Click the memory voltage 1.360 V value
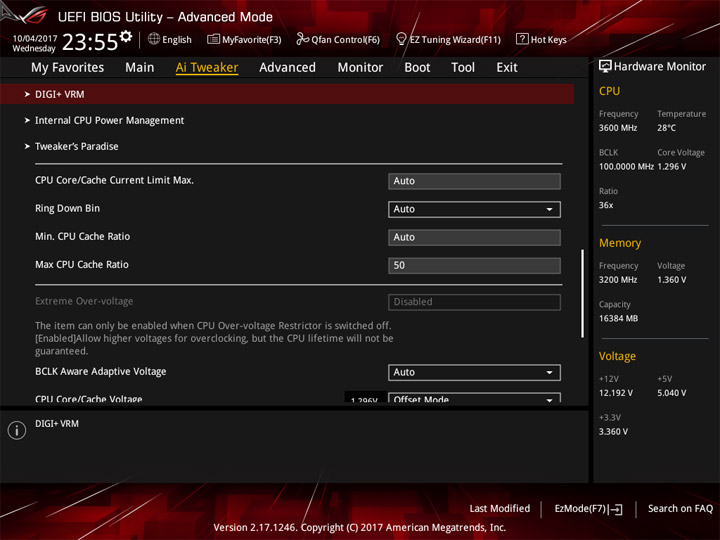The width and height of the screenshot is (720, 540). pyautogui.click(x=672, y=280)
